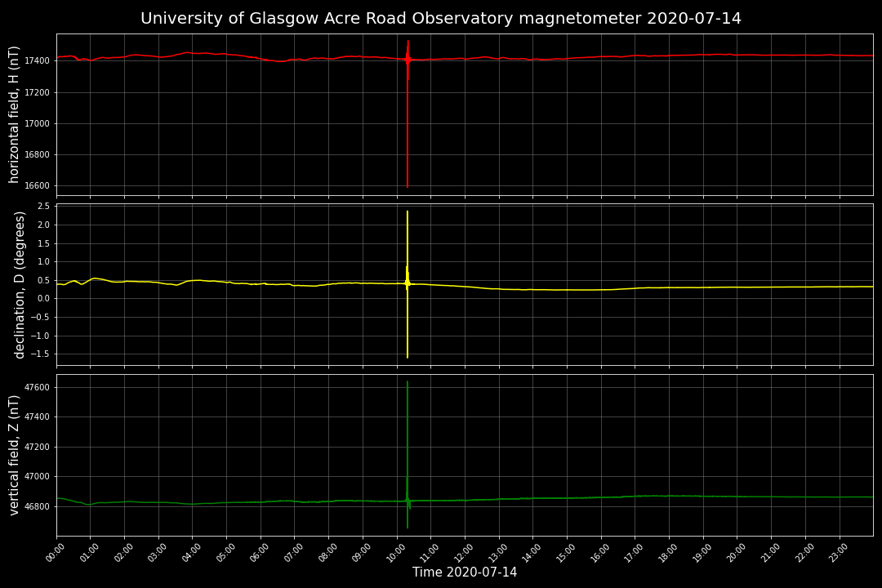882x588 pixels.
Task: Click the 17200 tick on the H axis
Action: 37,92
